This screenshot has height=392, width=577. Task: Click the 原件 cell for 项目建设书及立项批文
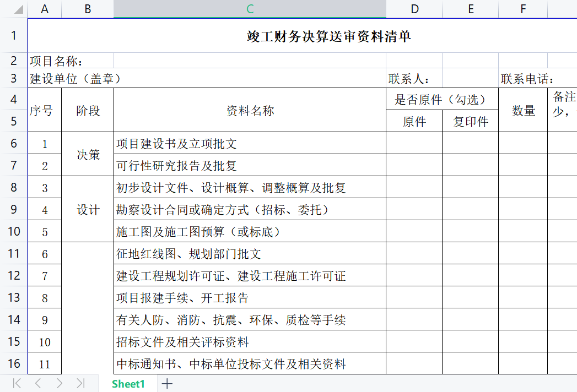point(414,144)
